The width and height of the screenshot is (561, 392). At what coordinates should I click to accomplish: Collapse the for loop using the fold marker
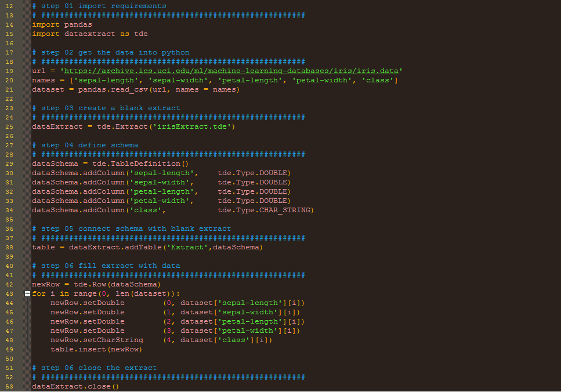coord(27,293)
